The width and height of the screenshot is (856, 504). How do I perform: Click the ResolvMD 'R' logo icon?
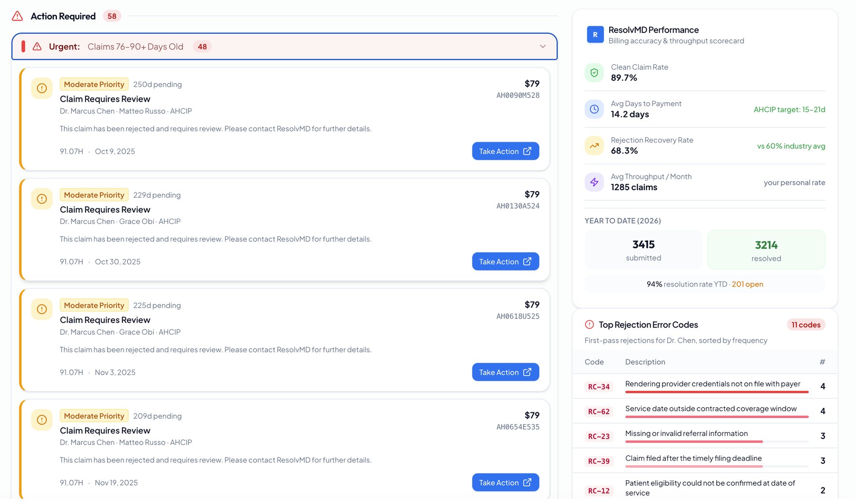(x=595, y=35)
